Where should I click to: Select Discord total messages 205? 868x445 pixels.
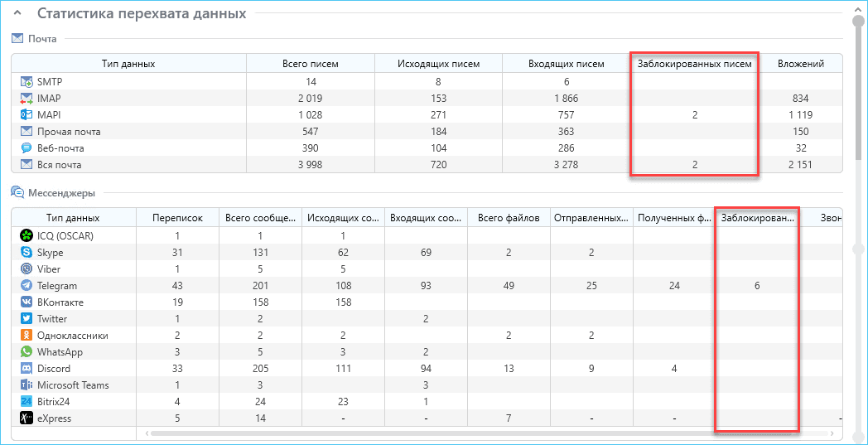[260, 369]
